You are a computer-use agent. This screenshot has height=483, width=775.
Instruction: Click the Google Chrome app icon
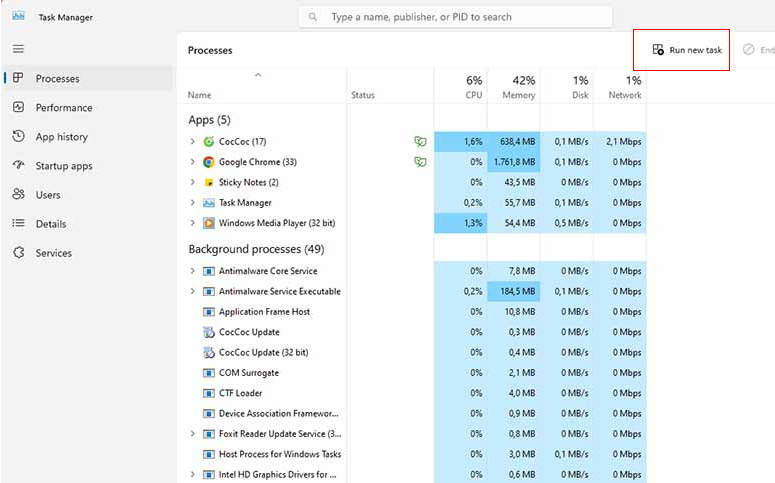209,162
